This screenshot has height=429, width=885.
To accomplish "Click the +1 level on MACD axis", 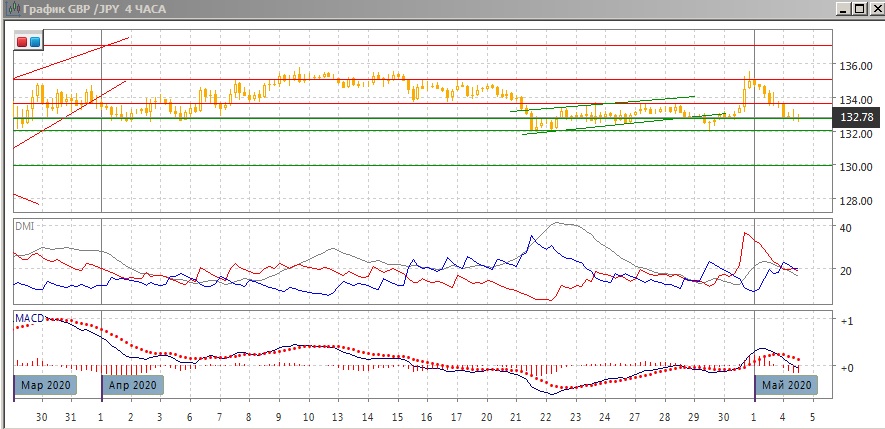I will pos(847,321).
